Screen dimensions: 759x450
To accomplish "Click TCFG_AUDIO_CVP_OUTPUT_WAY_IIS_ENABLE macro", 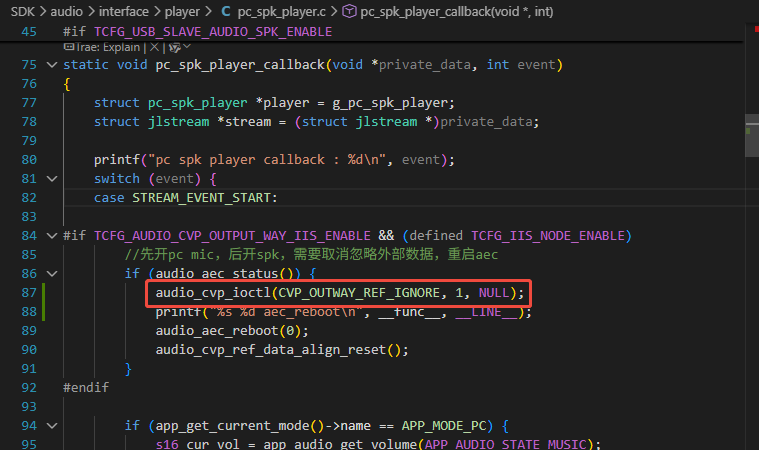I will [x=232, y=236].
